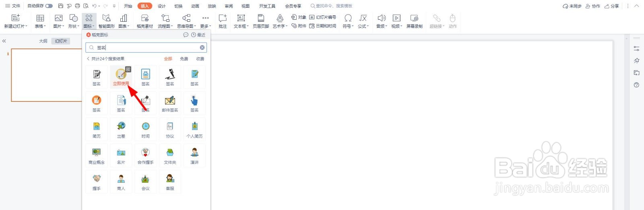Screen dimensions: 644x210
Task: Switch to the 动画 ribbon tab
Action: click(x=195, y=6)
